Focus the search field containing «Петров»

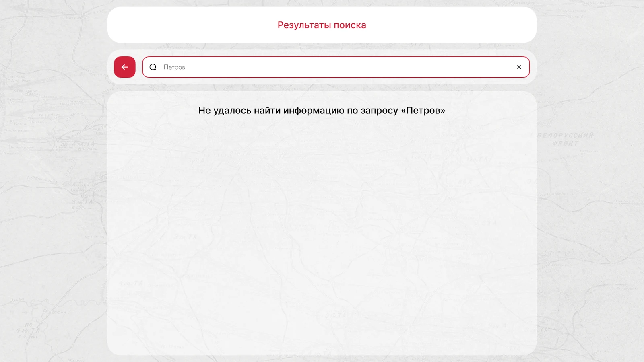click(x=336, y=67)
